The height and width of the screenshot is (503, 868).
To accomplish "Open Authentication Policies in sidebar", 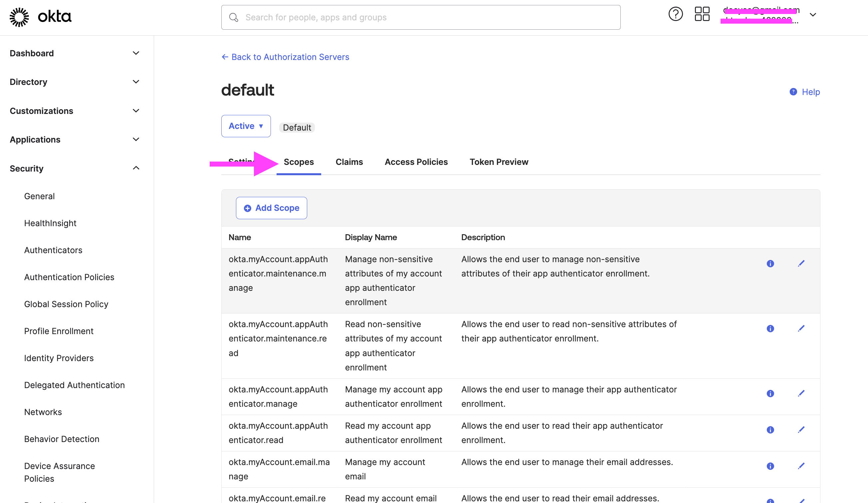I will [x=69, y=277].
